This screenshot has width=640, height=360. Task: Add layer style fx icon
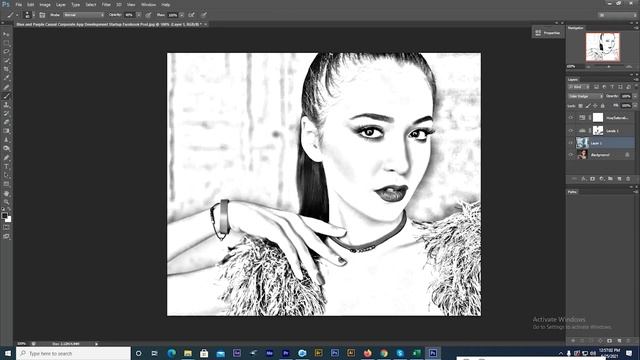(583, 179)
